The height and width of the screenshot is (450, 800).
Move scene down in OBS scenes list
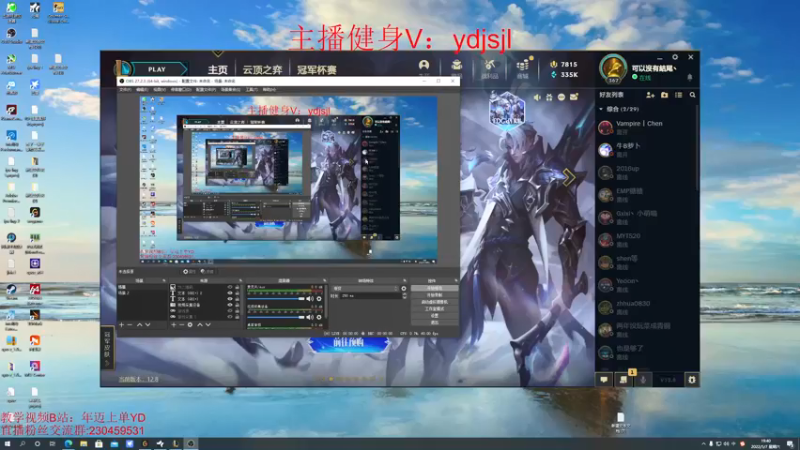(x=148, y=325)
